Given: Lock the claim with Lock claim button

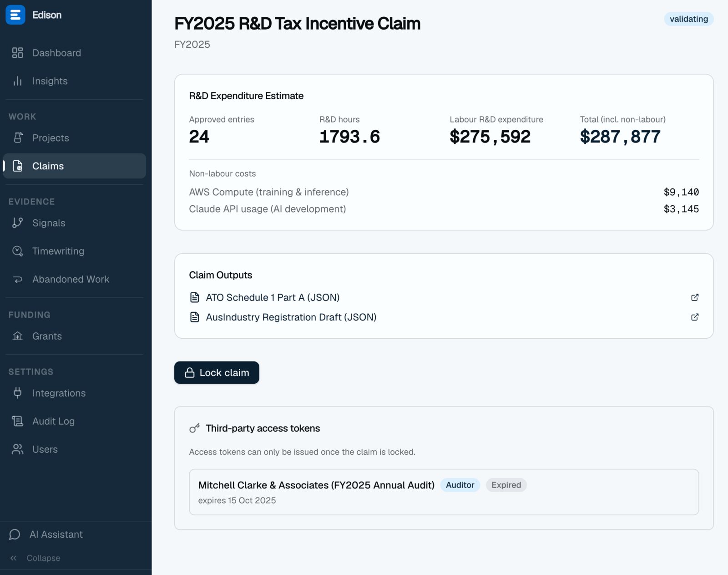Looking at the screenshot, I should coord(217,373).
